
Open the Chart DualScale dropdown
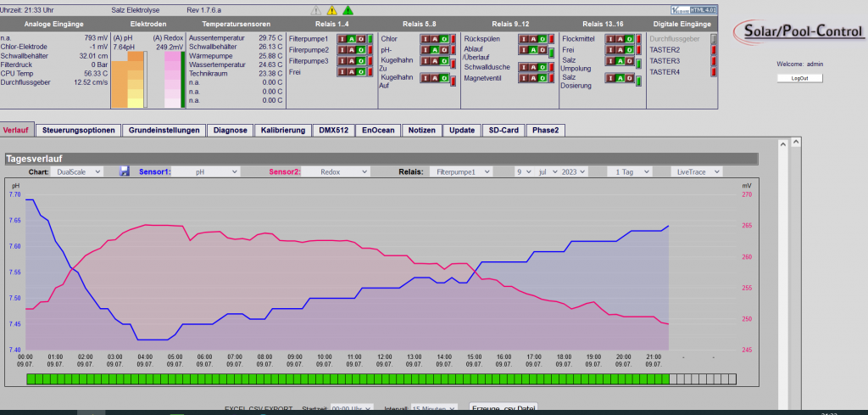(76, 171)
